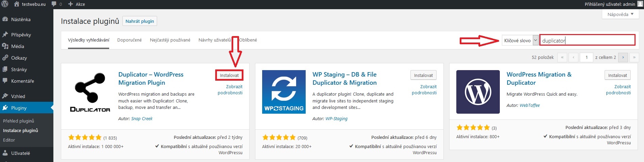Open the admin user avatar

[640, 4]
